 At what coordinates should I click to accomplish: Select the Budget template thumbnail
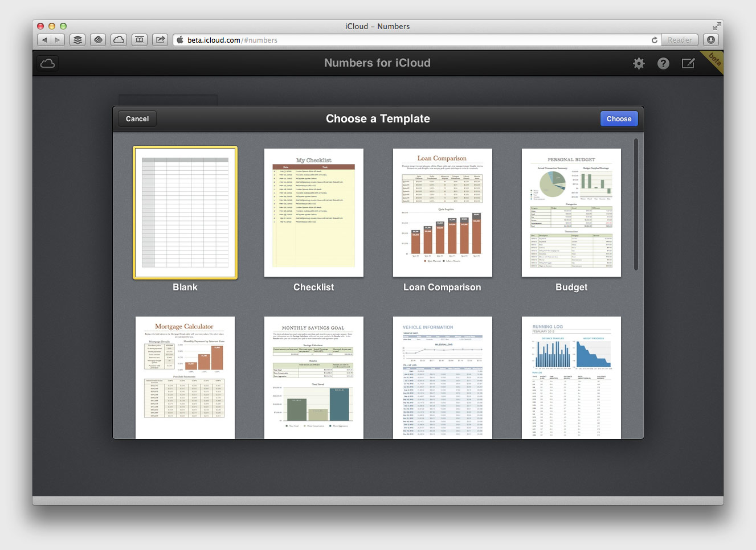(571, 212)
